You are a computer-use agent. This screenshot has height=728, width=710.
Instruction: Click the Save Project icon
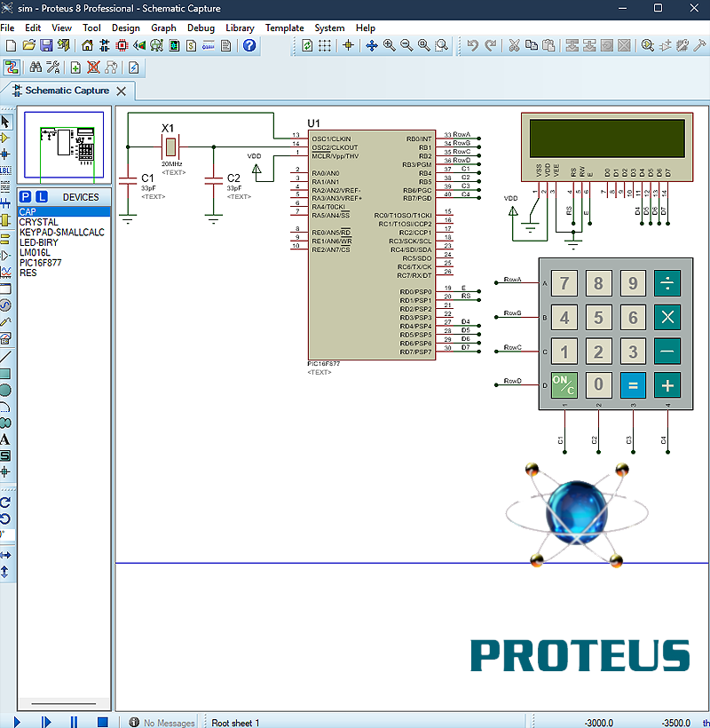45,45
